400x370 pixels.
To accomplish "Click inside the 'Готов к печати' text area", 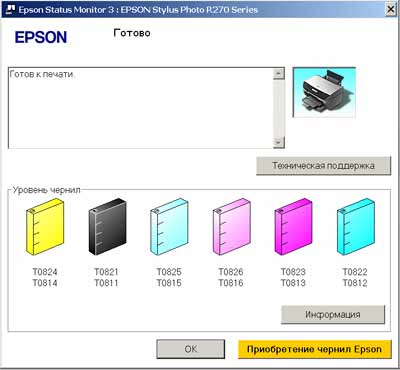I will click(140, 108).
